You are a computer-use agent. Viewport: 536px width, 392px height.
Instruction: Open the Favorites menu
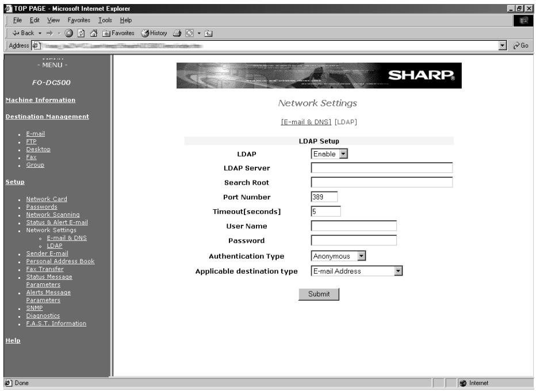point(79,20)
